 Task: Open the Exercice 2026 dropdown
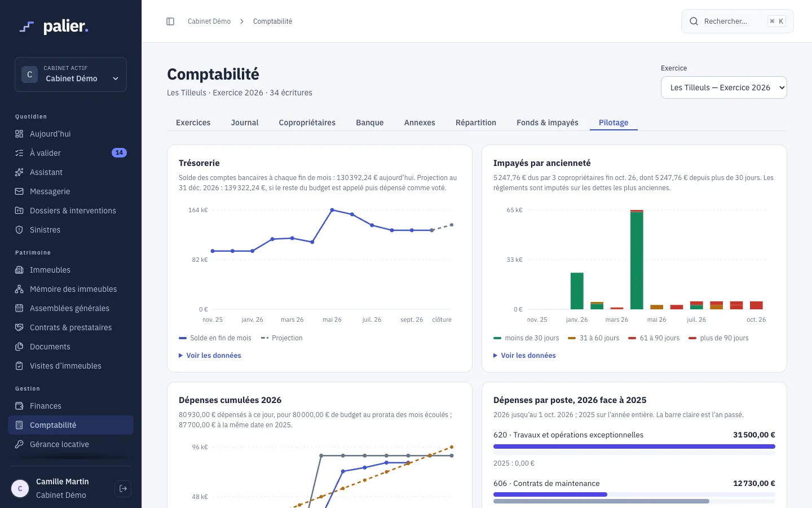724,87
